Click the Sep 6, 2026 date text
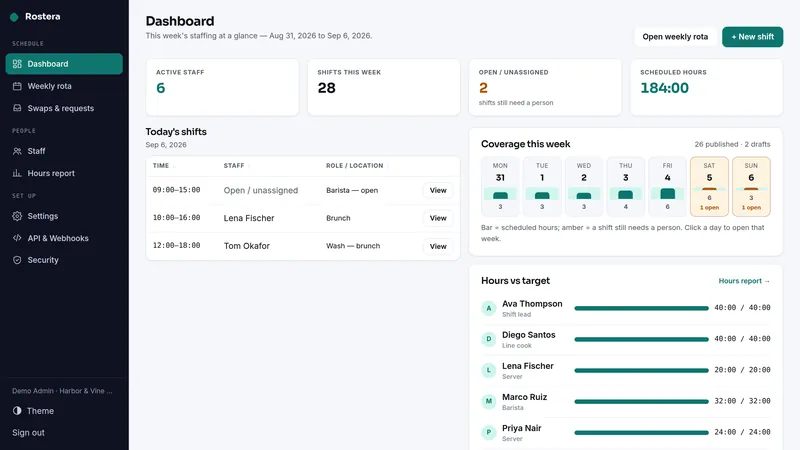800x450 pixels. tap(166, 145)
